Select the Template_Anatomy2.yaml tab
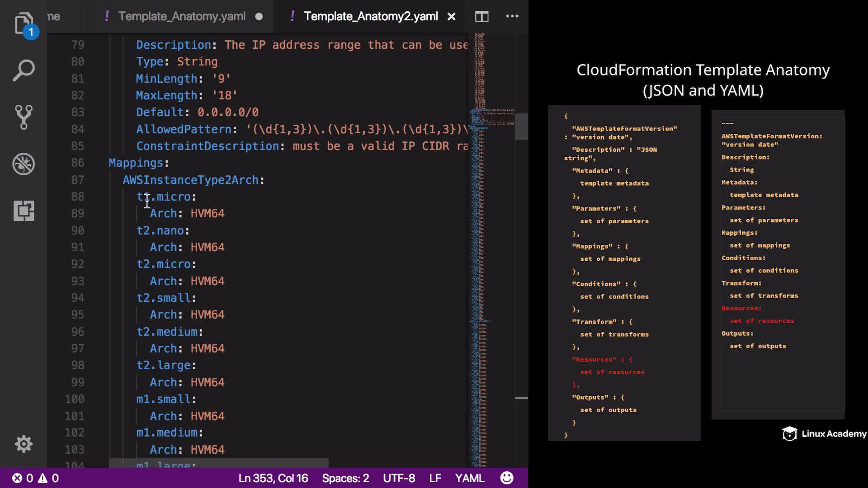 [370, 17]
